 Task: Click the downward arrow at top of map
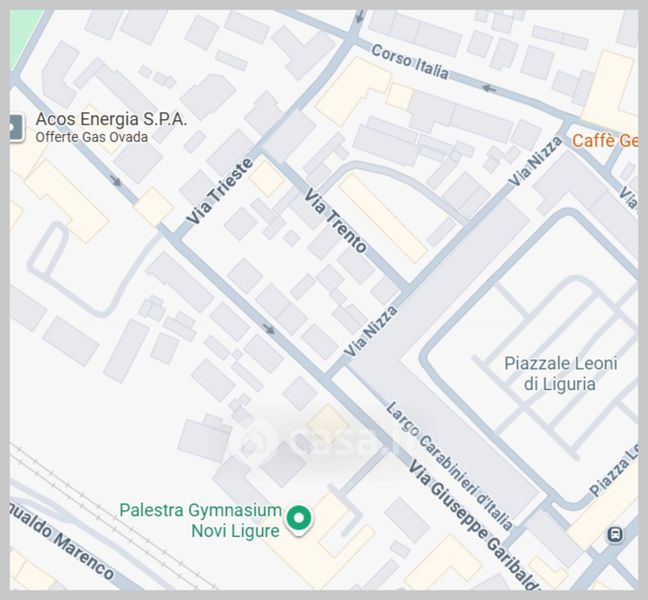(x=360, y=16)
